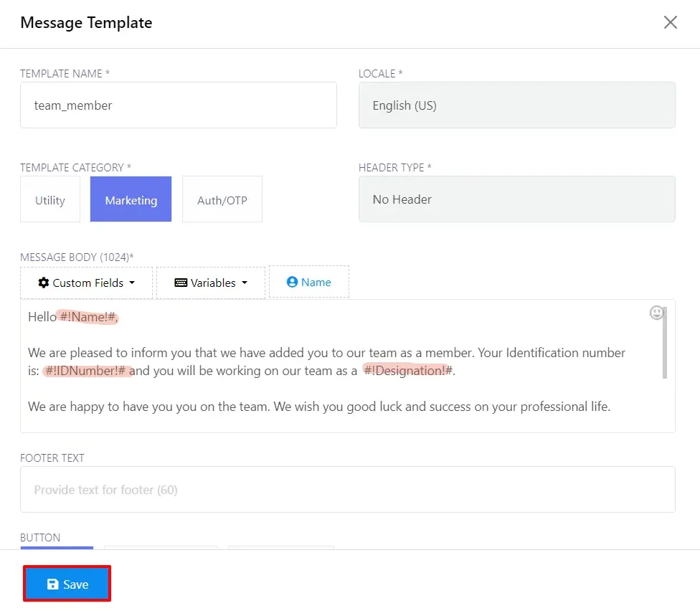
Task: Click the team_member template name field
Action: point(178,105)
